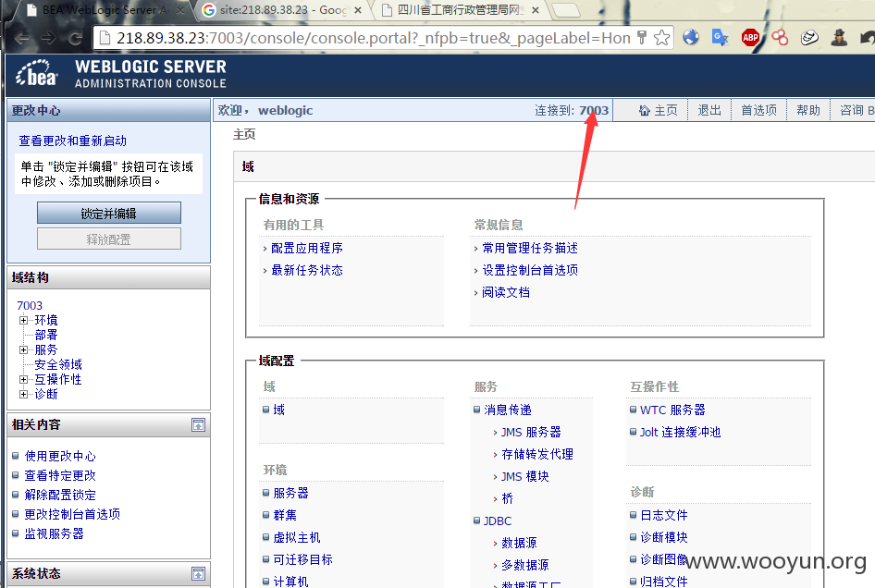Screen dimensions: 875x588
Task: Open 群集 link
Action: tap(285, 516)
